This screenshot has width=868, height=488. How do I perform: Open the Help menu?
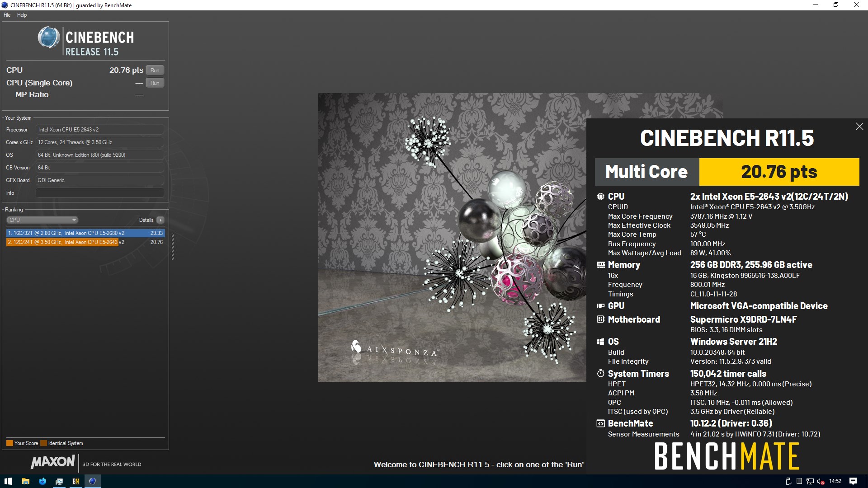point(22,15)
